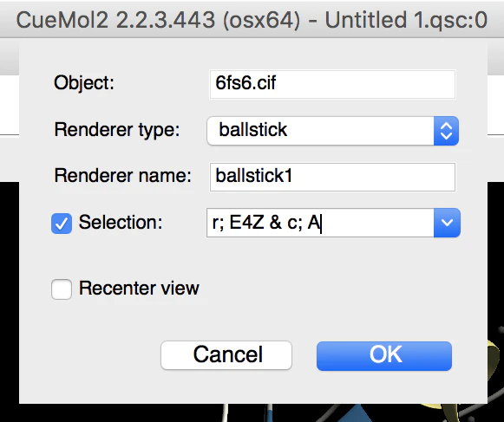Click the Renderer name label

[x=123, y=176]
